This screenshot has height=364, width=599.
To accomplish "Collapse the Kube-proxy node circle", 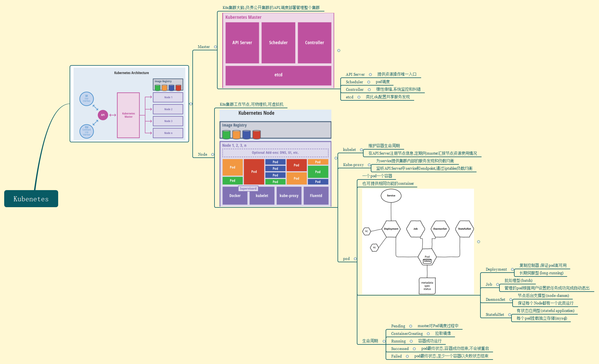I will 369,165.
